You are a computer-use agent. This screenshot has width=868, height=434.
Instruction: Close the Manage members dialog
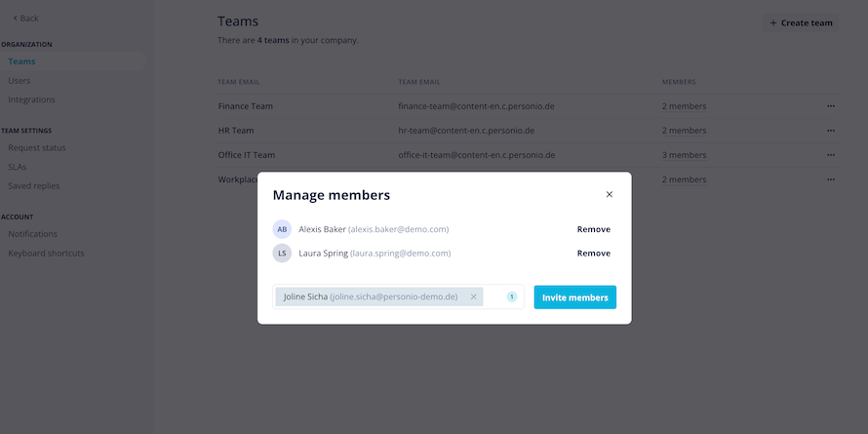[x=609, y=194]
